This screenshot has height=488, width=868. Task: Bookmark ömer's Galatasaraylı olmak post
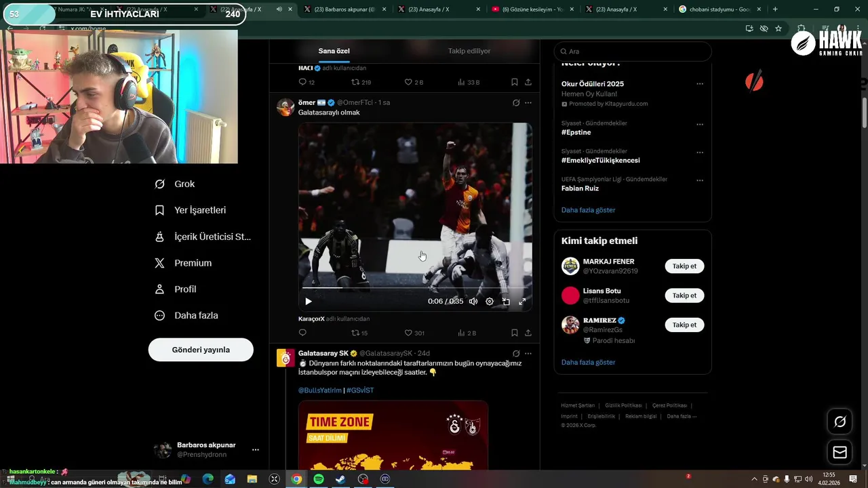click(x=514, y=333)
